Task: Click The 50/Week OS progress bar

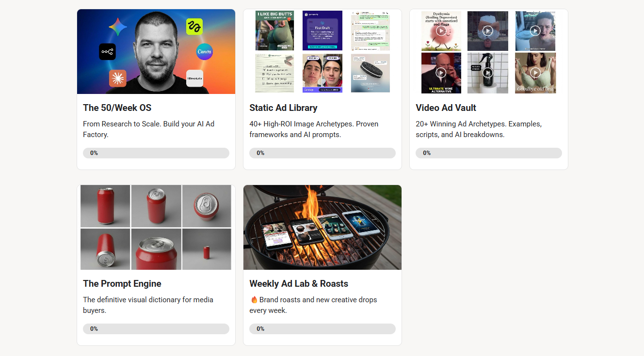Action: [x=156, y=153]
